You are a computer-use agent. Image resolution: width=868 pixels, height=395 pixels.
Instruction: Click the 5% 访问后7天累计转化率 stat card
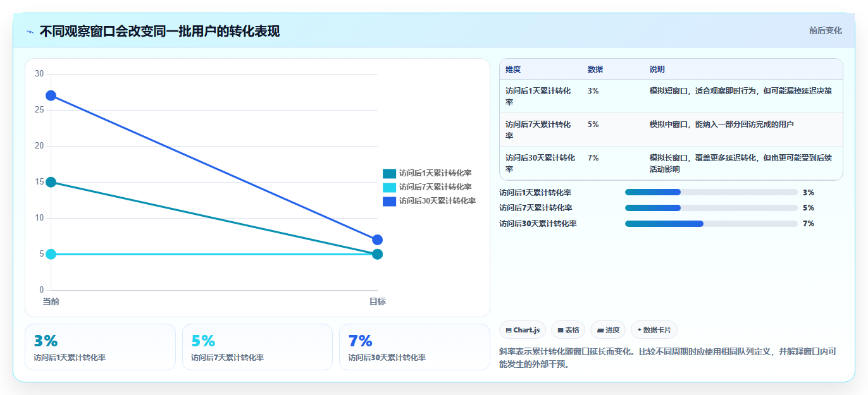[257, 347]
